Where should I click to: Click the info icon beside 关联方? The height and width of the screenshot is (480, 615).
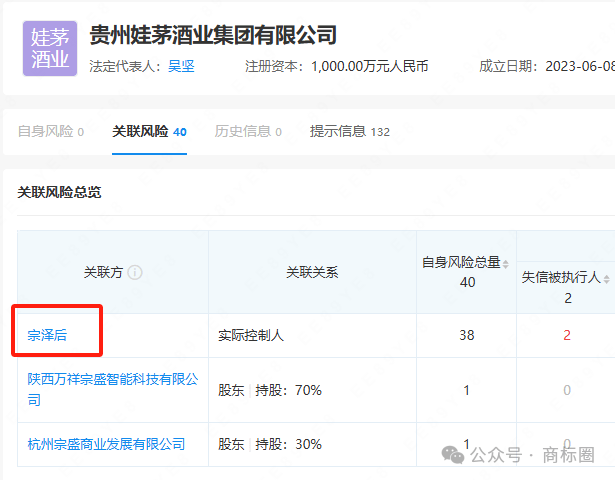tap(135, 272)
